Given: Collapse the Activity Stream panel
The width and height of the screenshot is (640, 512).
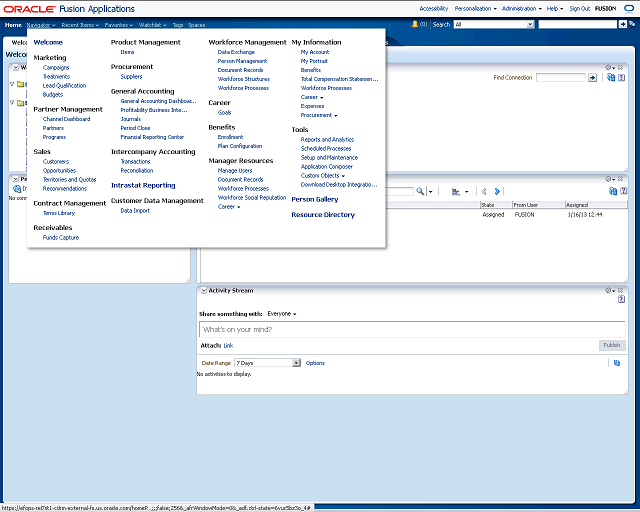Looking at the screenshot, I should [204, 291].
